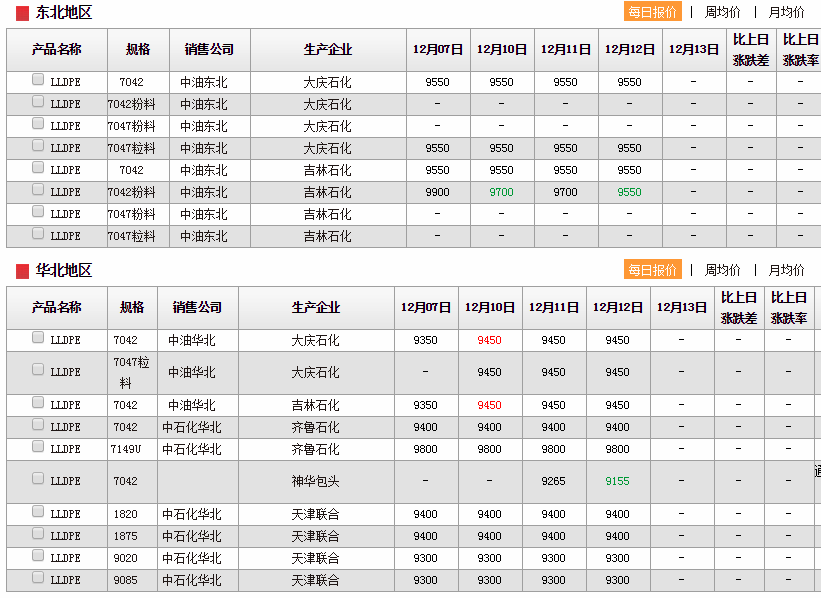Click the 比上日涨跌率 column header in 东北地区
The image size is (821, 598).
pyautogui.click(x=799, y=50)
